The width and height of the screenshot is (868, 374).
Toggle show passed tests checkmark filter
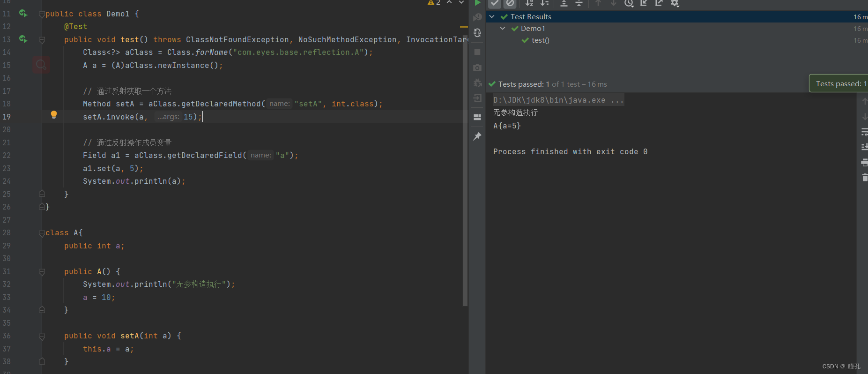point(495,3)
